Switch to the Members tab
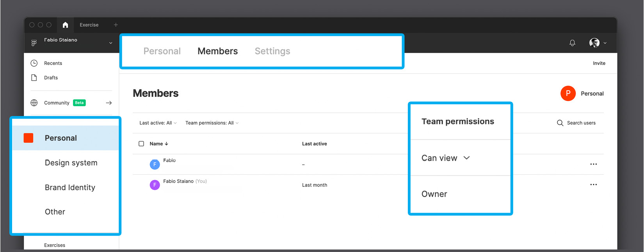Screen dimensions: 644x252 [x=217, y=51]
